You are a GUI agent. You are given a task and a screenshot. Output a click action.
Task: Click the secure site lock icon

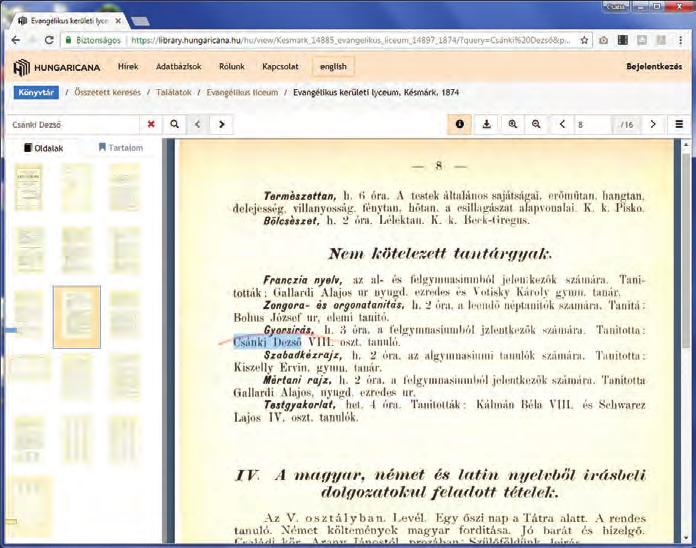pos(68,40)
